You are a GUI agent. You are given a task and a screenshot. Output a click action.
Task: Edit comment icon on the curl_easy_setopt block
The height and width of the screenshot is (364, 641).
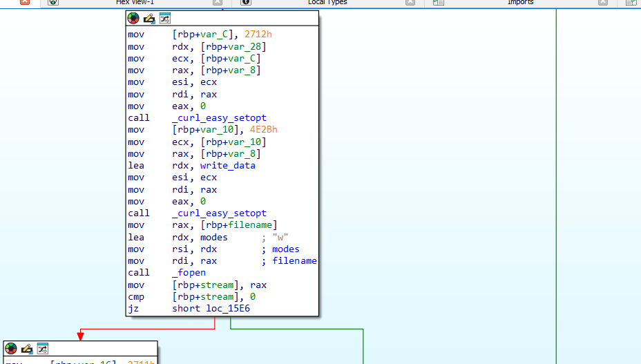tap(149, 19)
